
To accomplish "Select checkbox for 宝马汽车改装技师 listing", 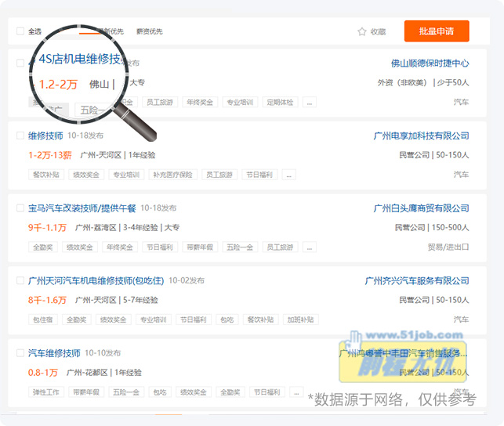I will 20,208.
